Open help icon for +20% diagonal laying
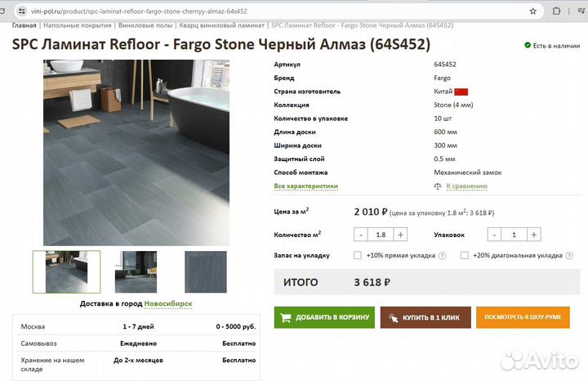The image size is (588, 381). tap(569, 256)
